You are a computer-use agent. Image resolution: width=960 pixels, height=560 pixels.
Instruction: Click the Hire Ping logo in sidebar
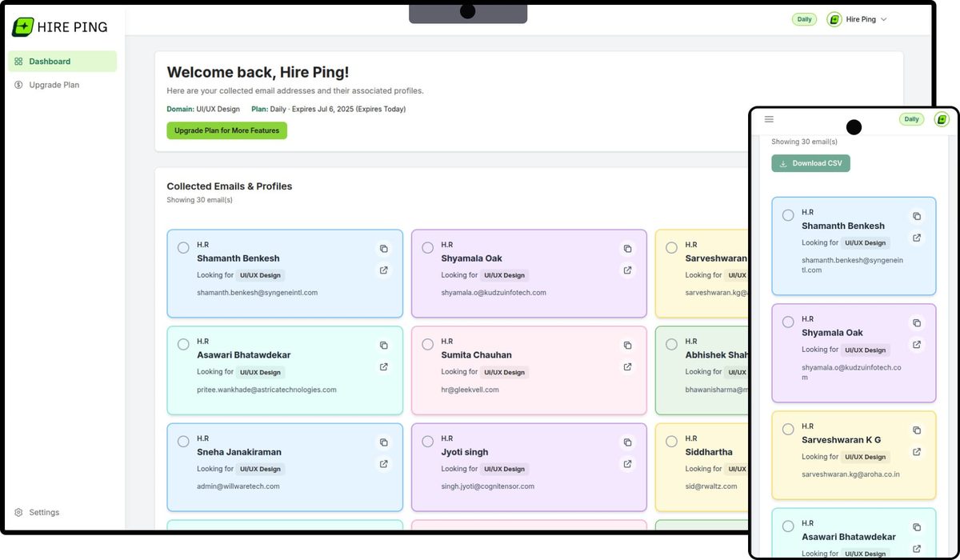coord(60,27)
